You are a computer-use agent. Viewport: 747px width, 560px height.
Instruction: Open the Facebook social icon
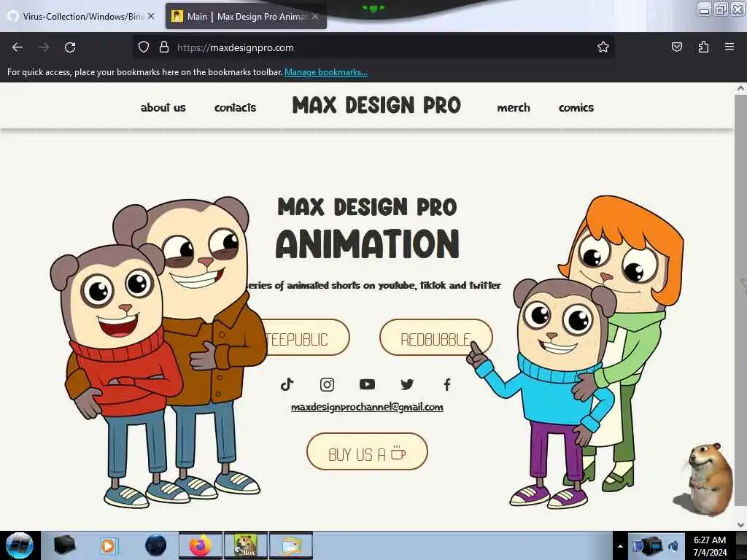coord(447,384)
